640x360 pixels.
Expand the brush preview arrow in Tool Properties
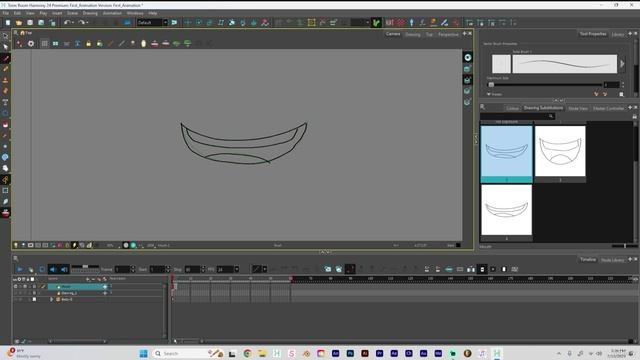[x=622, y=64]
